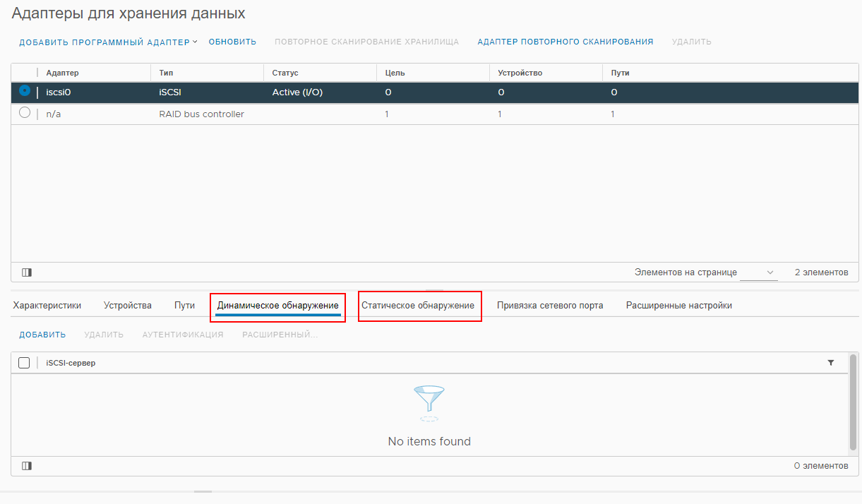Sort by the iSCSI-сервер column header

[x=71, y=363]
